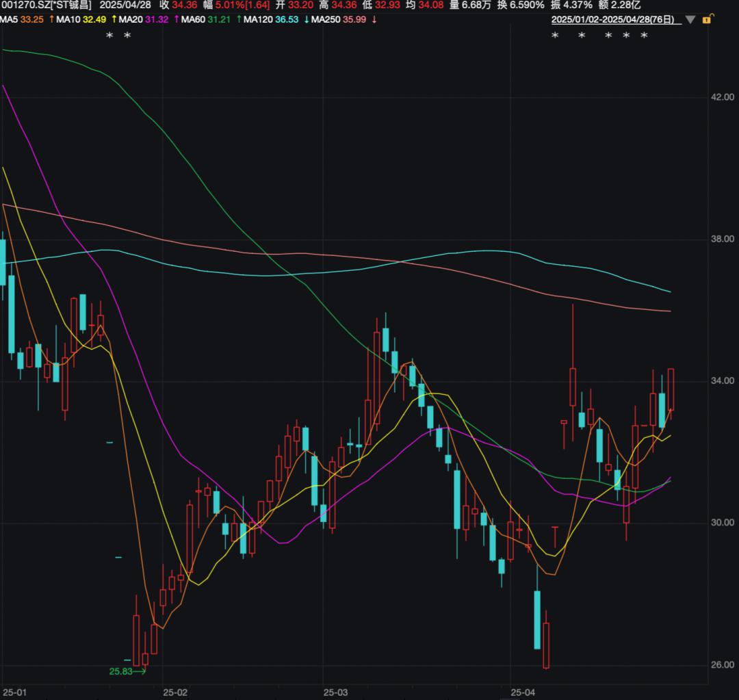Click the 25-03 label on time axis
The height and width of the screenshot is (700, 739).
335,692
